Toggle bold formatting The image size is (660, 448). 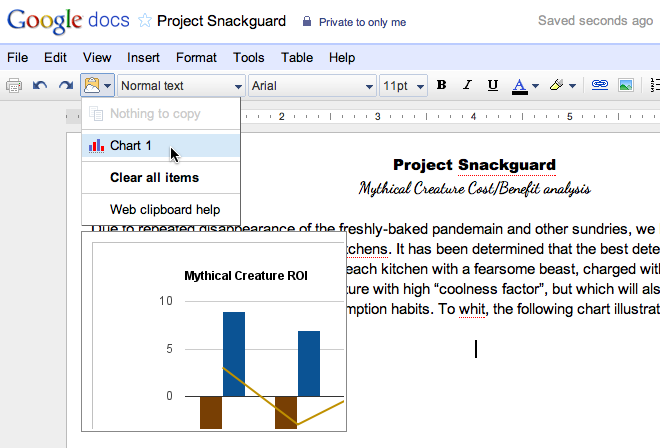pos(441,85)
